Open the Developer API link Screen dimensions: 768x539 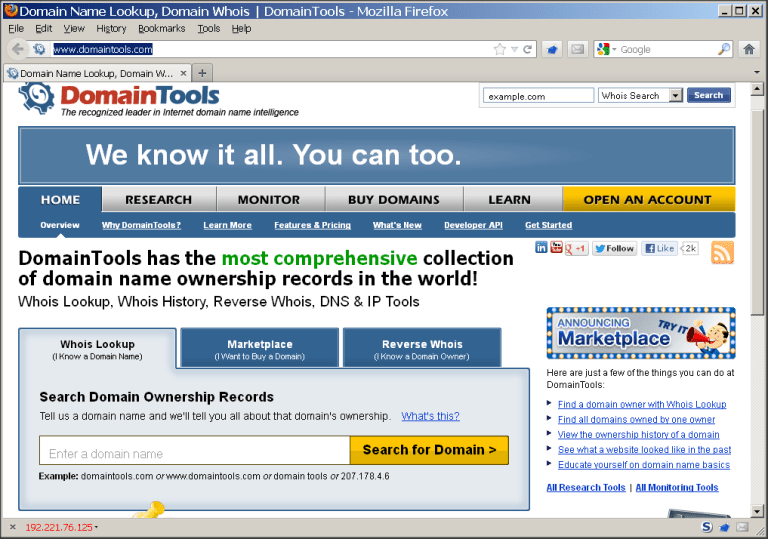[473, 225]
